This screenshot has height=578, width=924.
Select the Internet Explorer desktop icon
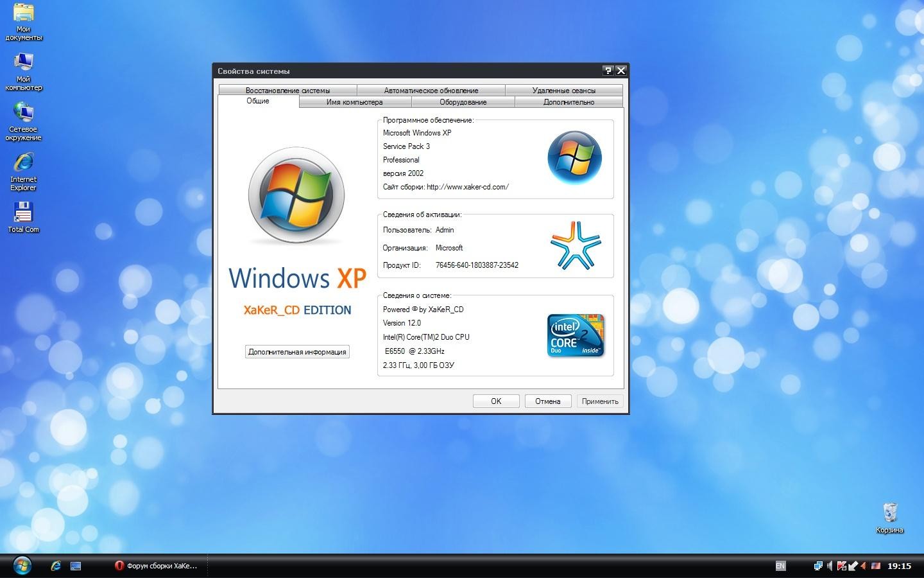pyautogui.click(x=24, y=171)
